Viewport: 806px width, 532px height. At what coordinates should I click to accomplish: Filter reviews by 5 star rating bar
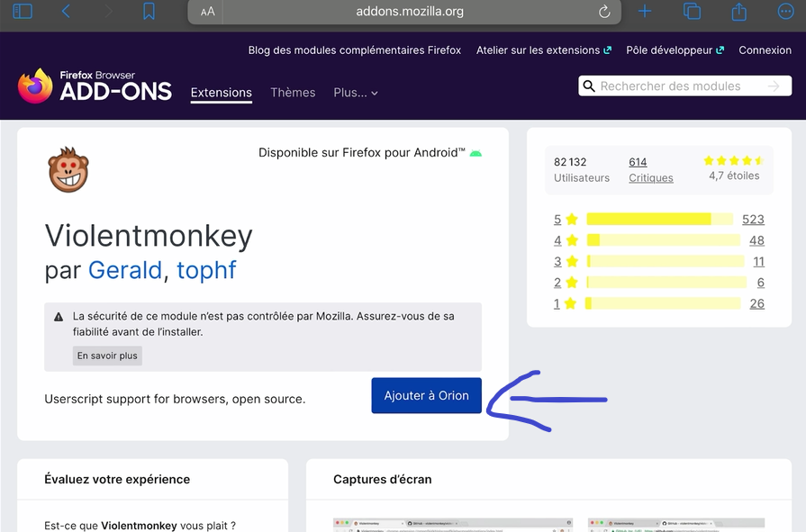[x=658, y=219]
